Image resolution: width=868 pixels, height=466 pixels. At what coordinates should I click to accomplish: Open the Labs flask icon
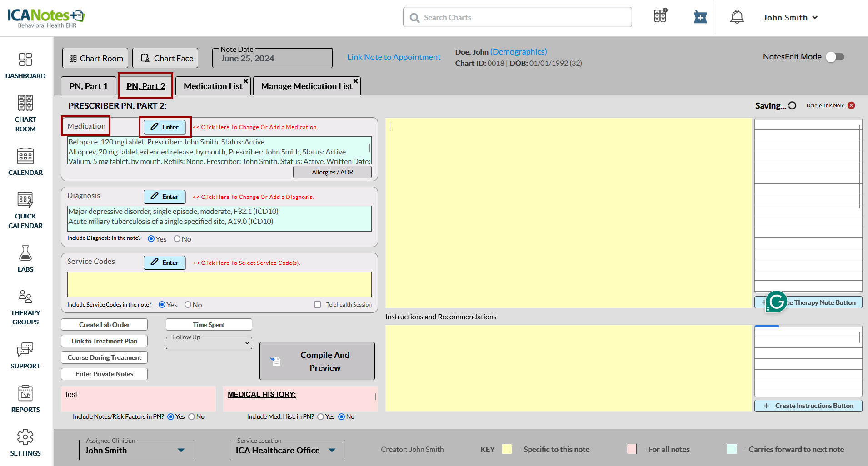pyautogui.click(x=25, y=253)
